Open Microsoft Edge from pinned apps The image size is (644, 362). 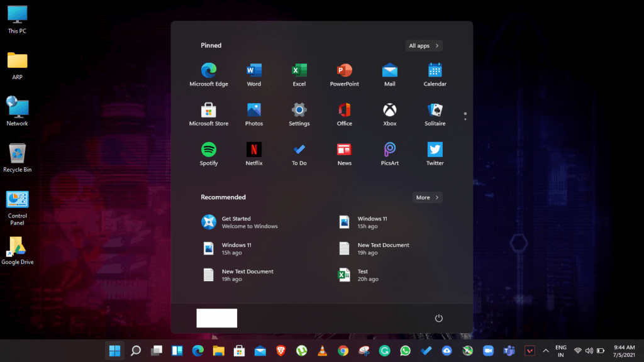pyautogui.click(x=209, y=75)
